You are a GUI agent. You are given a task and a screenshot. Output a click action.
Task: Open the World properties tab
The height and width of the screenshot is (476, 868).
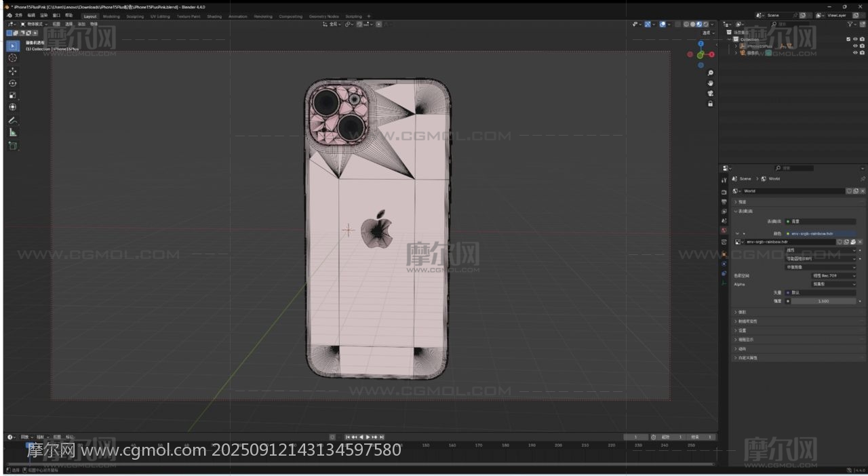(x=724, y=231)
